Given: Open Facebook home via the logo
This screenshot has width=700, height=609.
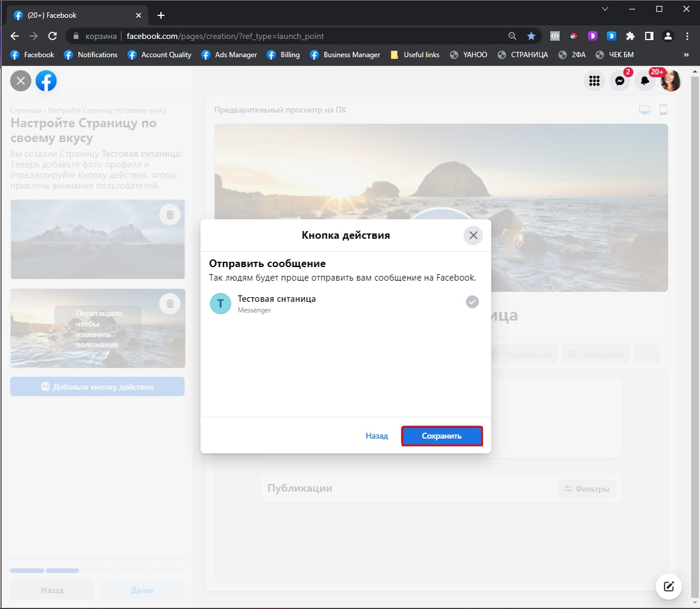Looking at the screenshot, I should [x=47, y=81].
